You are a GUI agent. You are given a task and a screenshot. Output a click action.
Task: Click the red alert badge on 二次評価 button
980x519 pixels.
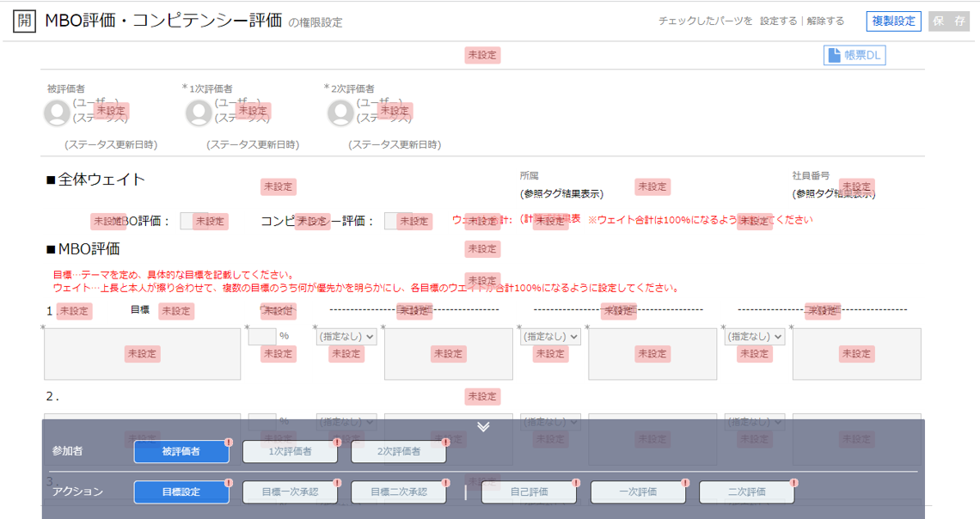pos(794,483)
